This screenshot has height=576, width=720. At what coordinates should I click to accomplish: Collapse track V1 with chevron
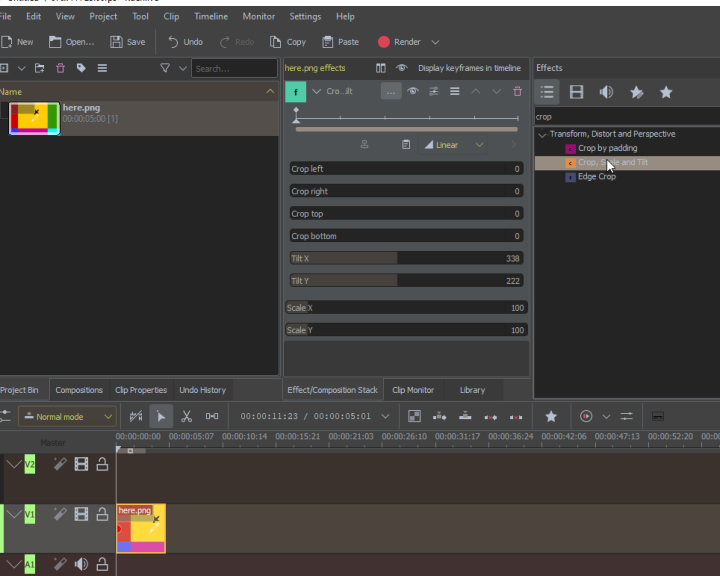(14, 514)
